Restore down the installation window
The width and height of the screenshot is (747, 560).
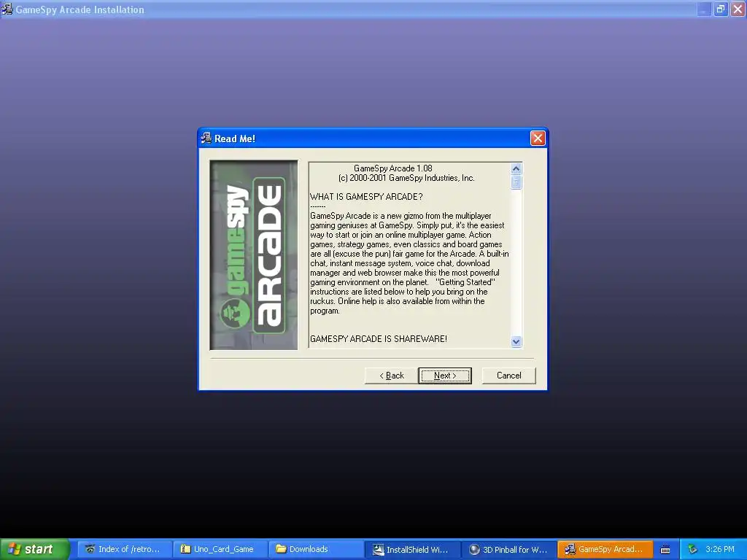click(x=721, y=9)
